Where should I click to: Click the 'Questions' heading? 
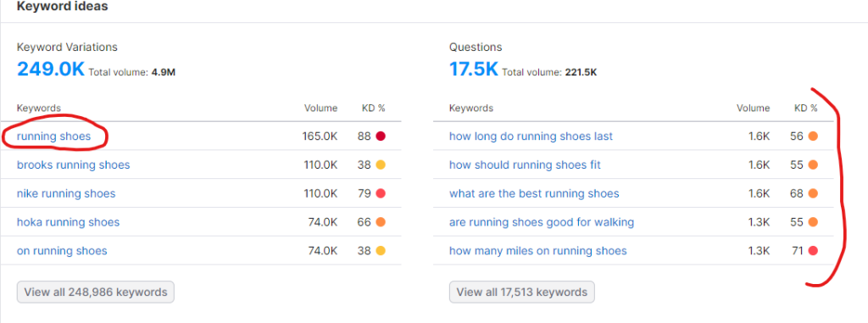476,47
